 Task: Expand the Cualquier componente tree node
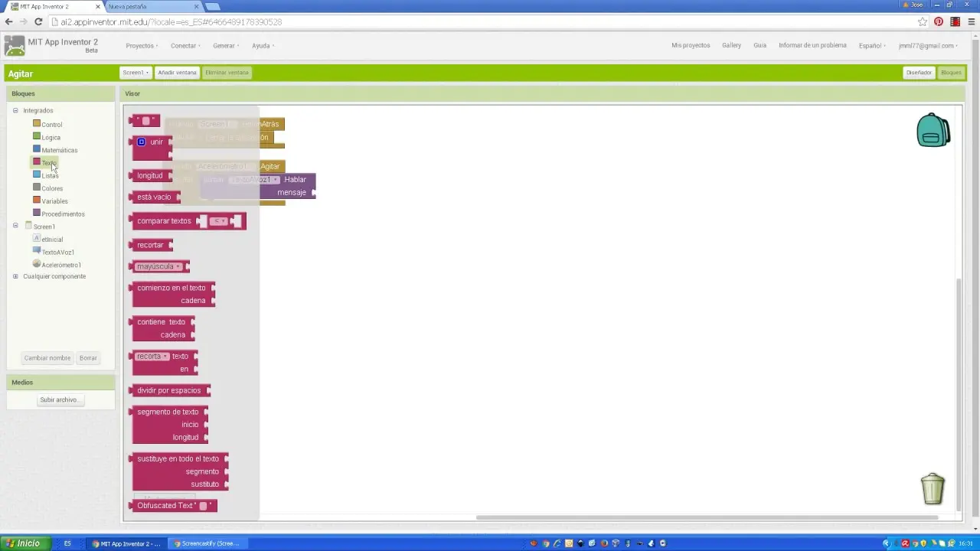(x=15, y=276)
